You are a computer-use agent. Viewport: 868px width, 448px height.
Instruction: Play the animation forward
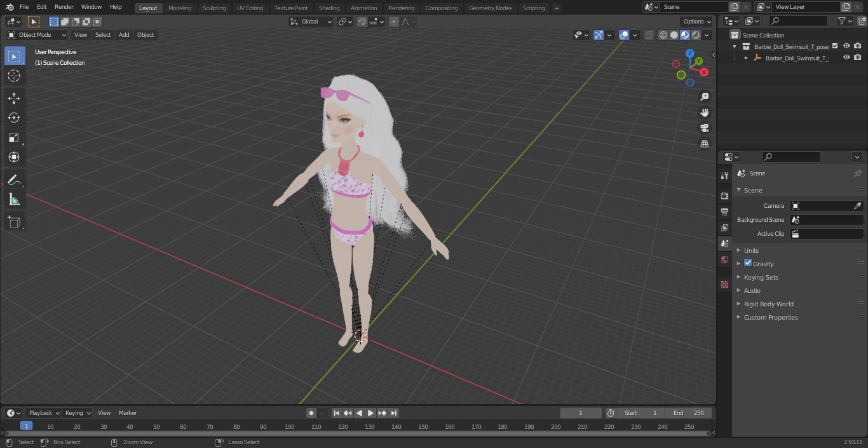point(370,413)
